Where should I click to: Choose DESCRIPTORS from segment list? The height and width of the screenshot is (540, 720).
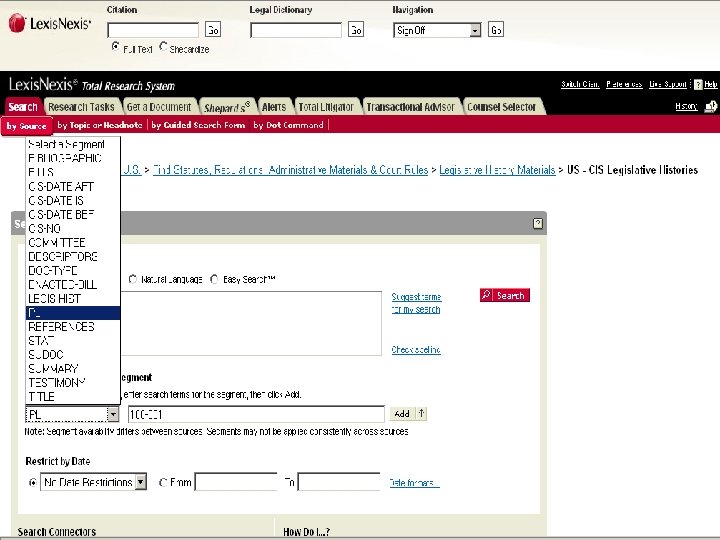point(73,257)
